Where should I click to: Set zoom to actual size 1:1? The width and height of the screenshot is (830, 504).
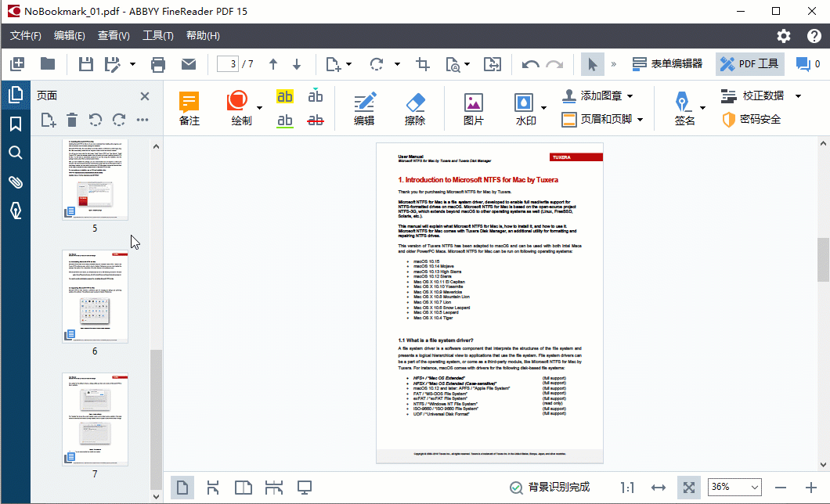pos(627,487)
